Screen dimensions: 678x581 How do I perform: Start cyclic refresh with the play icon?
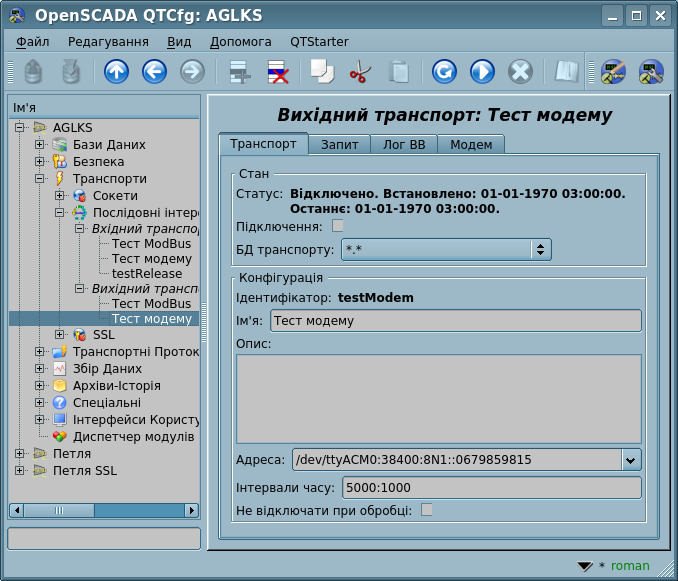pyautogui.click(x=482, y=72)
